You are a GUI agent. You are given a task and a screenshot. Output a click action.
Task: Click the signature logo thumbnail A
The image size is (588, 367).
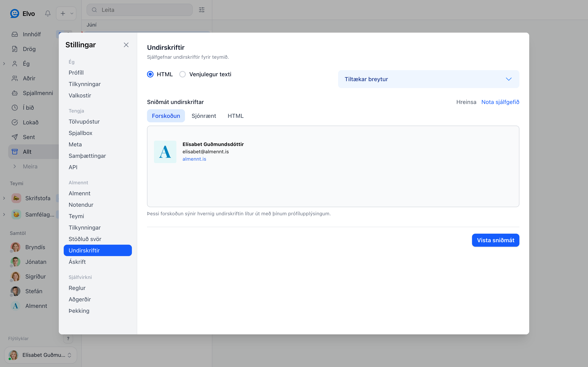165,152
